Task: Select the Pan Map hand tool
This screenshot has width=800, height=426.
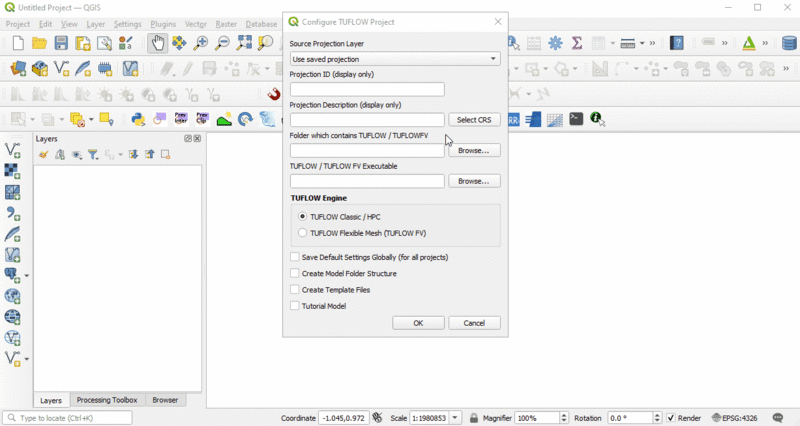Action: pos(157,43)
